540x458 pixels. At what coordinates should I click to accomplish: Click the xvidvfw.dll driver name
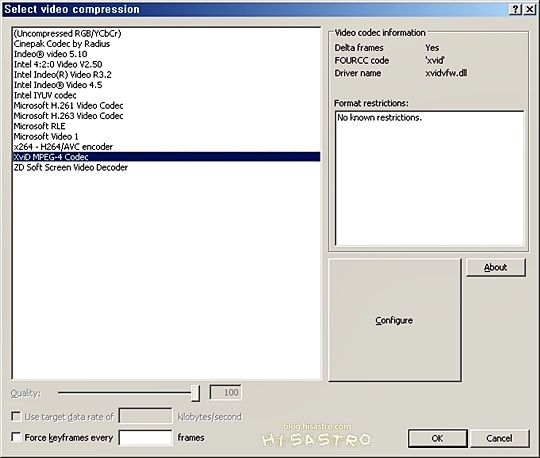[446, 73]
